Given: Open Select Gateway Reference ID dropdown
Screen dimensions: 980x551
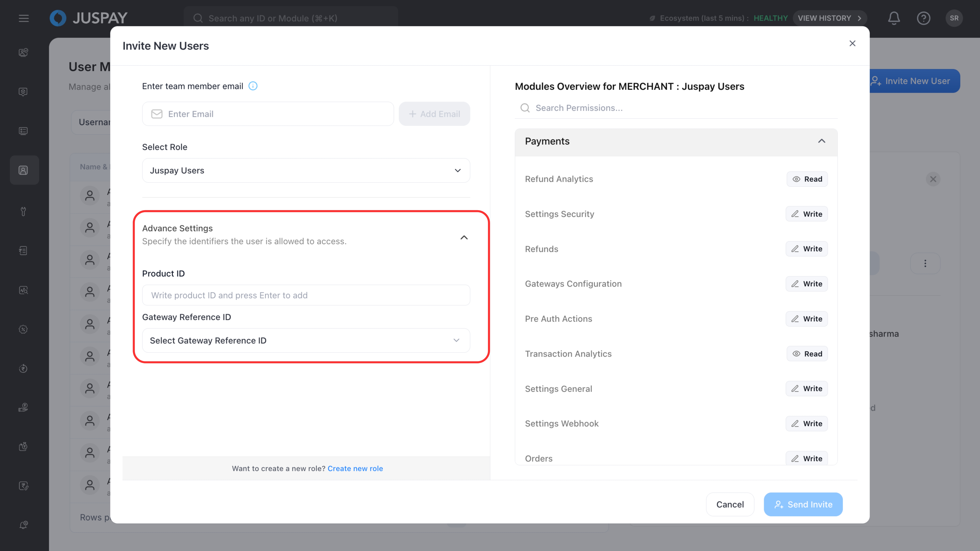Looking at the screenshot, I should [306, 340].
